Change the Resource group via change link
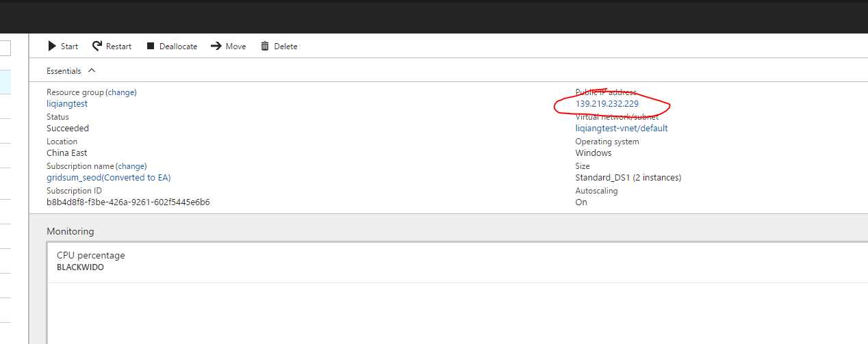The width and height of the screenshot is (868, 344). coord(121,92)
